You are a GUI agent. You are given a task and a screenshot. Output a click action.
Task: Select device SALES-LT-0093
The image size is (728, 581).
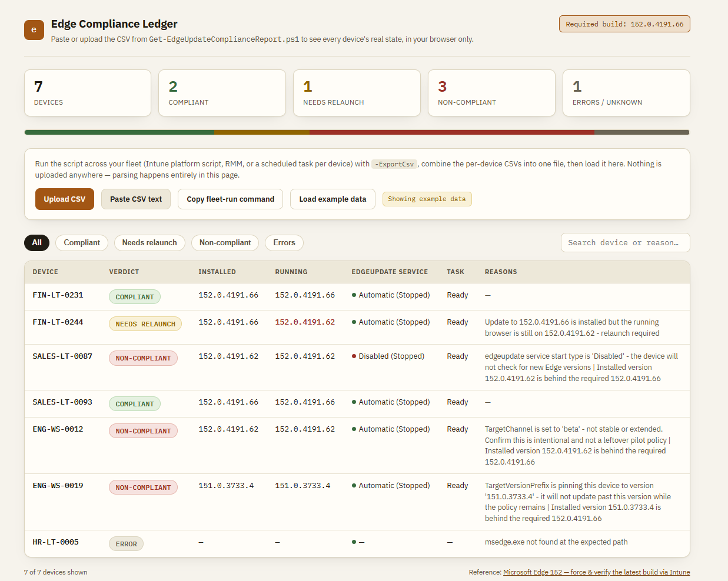coord(62,402)
